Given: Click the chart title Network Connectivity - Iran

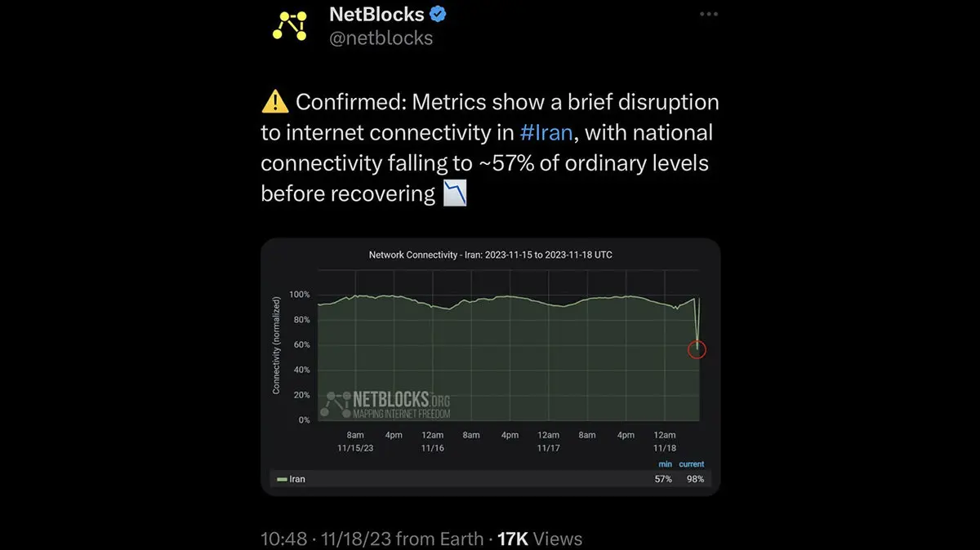Looking at the screenshot, I should pos(490,255).
